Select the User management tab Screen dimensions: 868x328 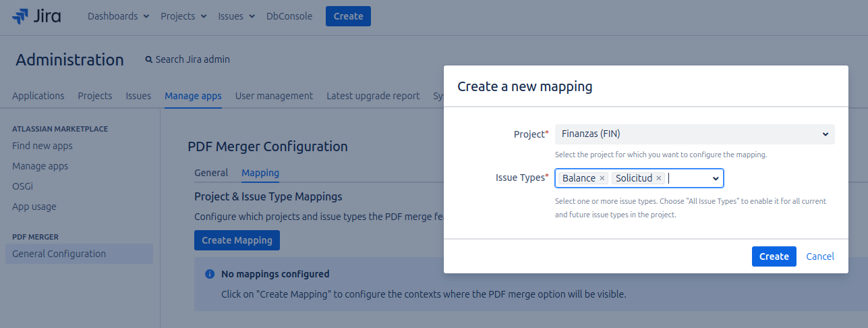click(x=274, y=96)
